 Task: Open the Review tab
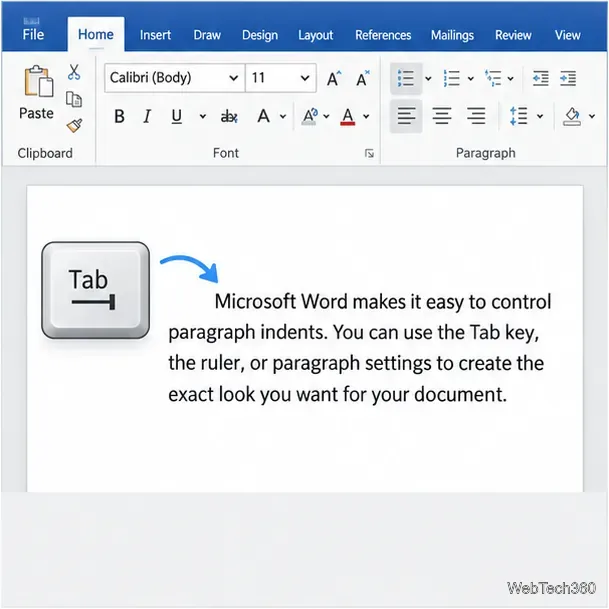[513, 35]
